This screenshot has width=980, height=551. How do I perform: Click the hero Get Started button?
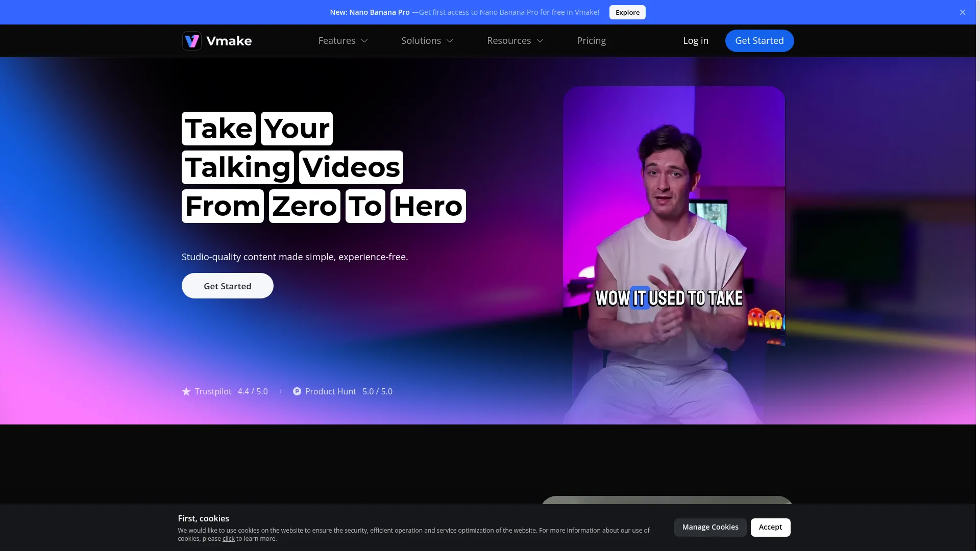[x=227, y=286]
